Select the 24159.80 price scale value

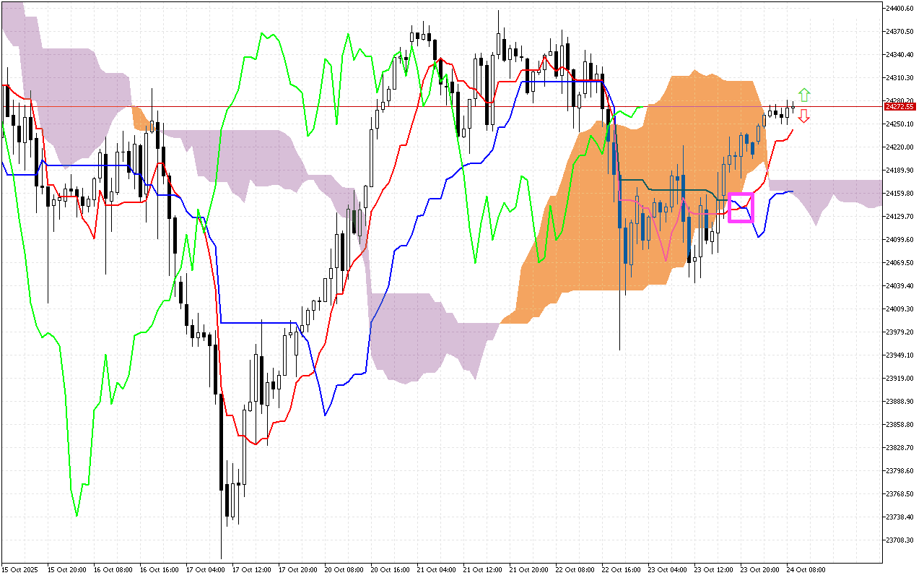tap(899, 193)
